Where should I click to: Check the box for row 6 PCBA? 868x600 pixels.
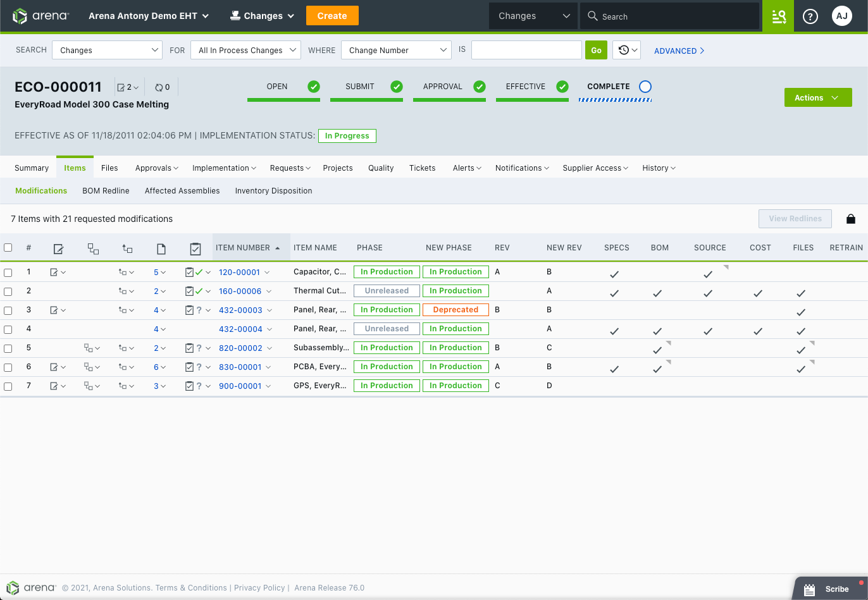tap(8, 367)
